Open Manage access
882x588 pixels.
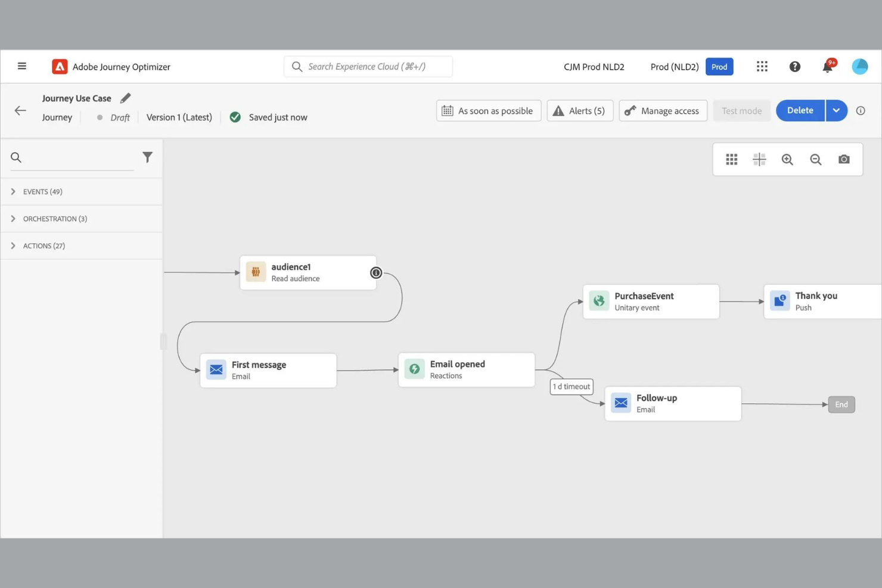(663, 111)
